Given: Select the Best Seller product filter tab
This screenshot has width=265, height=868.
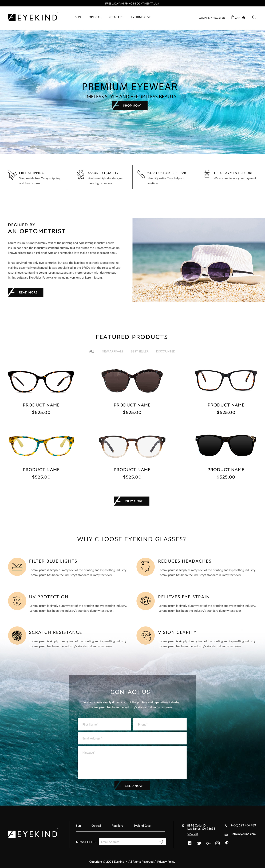Looking at the screenshot, I should [x=140, y=351].
